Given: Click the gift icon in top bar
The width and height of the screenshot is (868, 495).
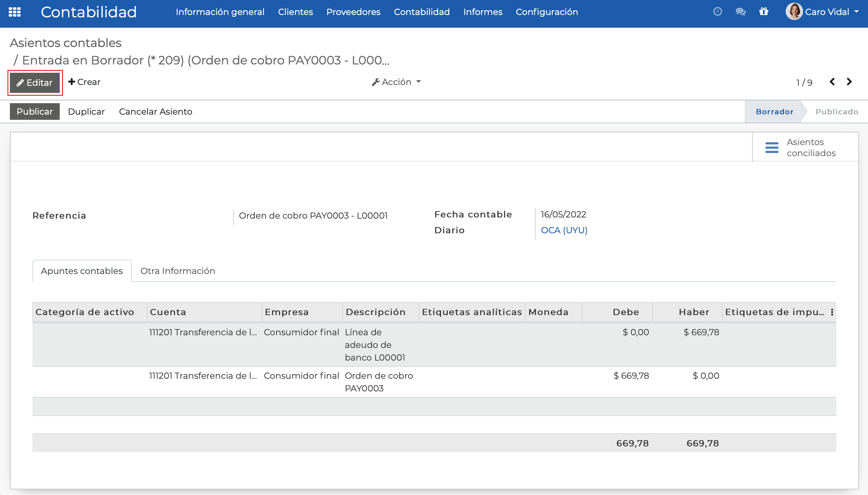Looking at the screenshot, I should pyautogui.click(x=764, y=12).
